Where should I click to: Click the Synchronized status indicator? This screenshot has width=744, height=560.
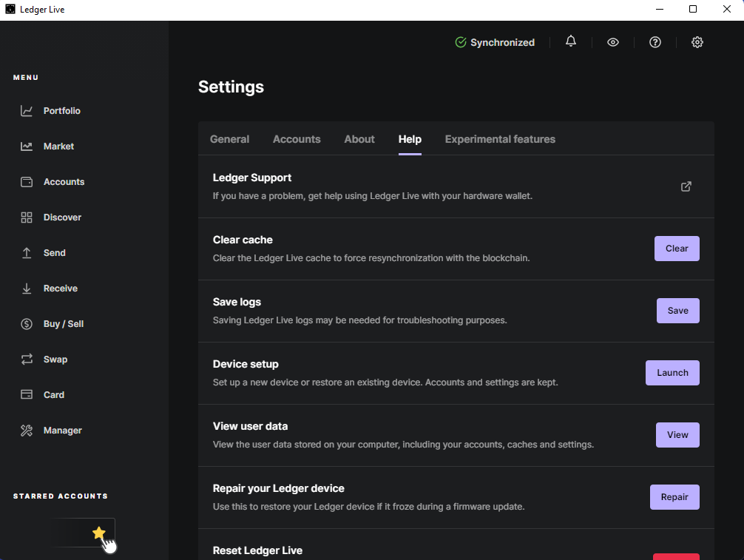[495, 42]
